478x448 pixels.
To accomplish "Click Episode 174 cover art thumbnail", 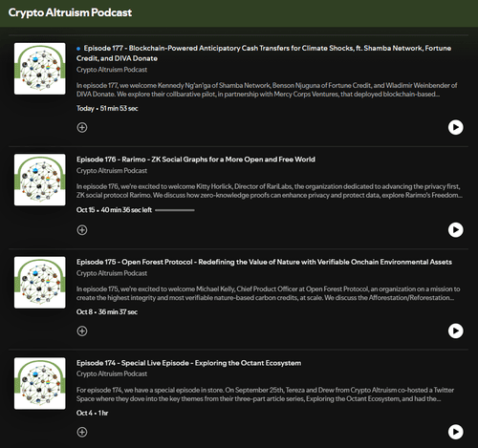I will pos(40,383).
